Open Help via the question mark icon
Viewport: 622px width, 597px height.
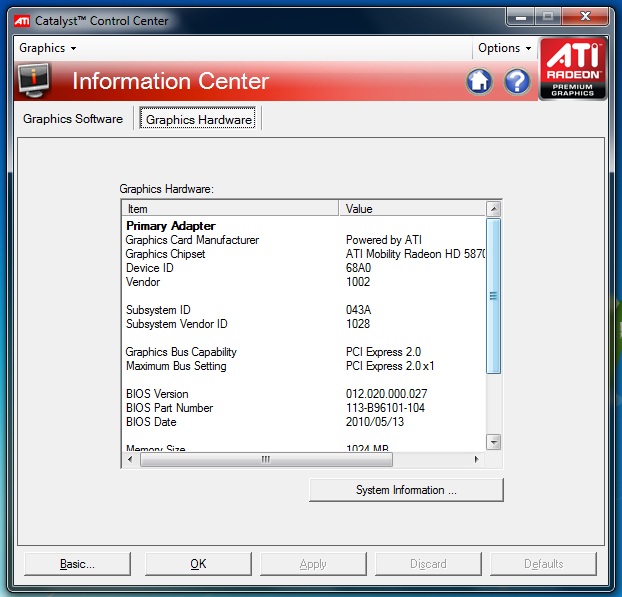coord(517,81)
